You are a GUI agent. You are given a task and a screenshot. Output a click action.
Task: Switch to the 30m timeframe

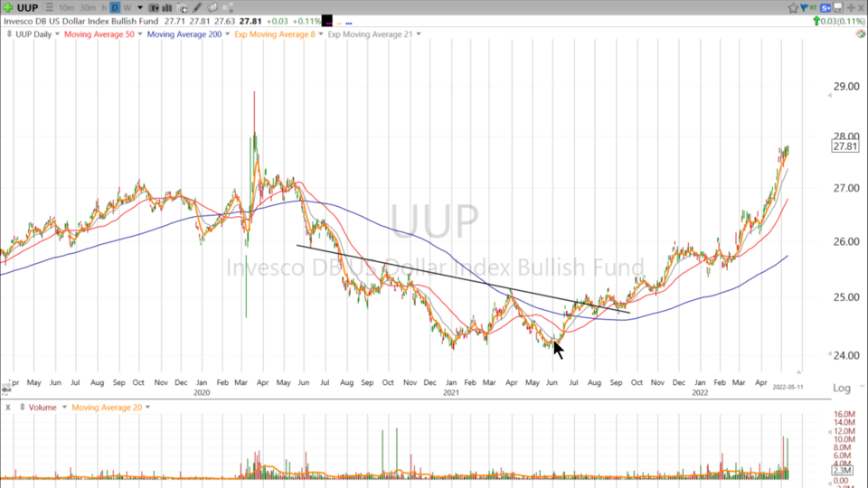pos(88,8)
